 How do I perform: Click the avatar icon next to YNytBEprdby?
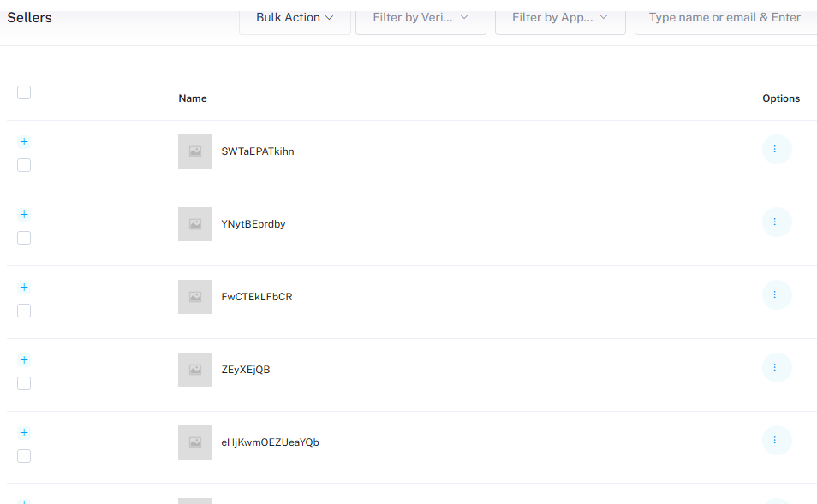pos(195,224)
